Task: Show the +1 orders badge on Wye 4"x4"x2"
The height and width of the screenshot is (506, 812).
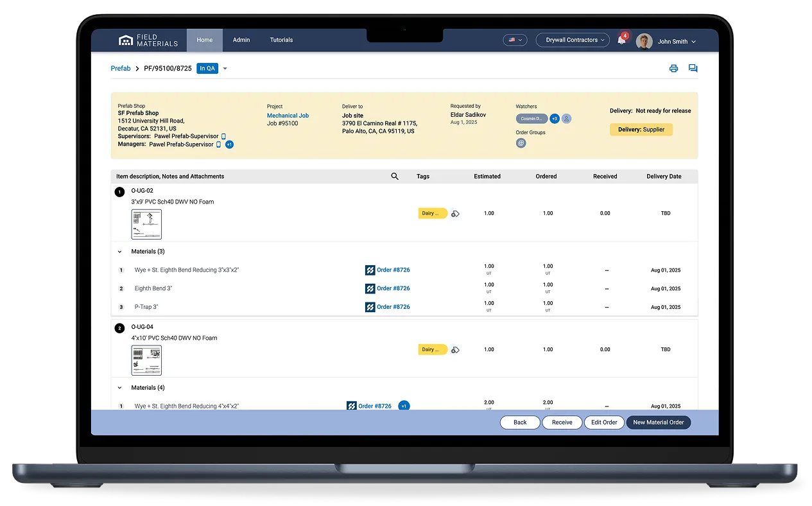Action: click(x=404, y=406)
